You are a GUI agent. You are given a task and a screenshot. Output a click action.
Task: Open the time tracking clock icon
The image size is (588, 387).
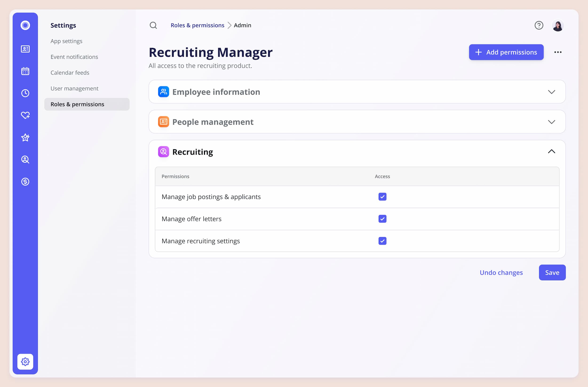(x=25, y=93)
